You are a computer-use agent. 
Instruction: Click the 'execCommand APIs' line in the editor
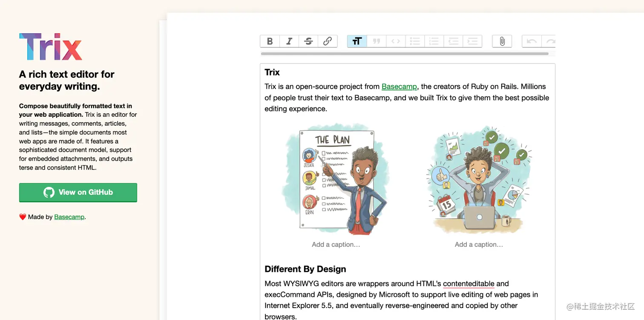point(401,294)
